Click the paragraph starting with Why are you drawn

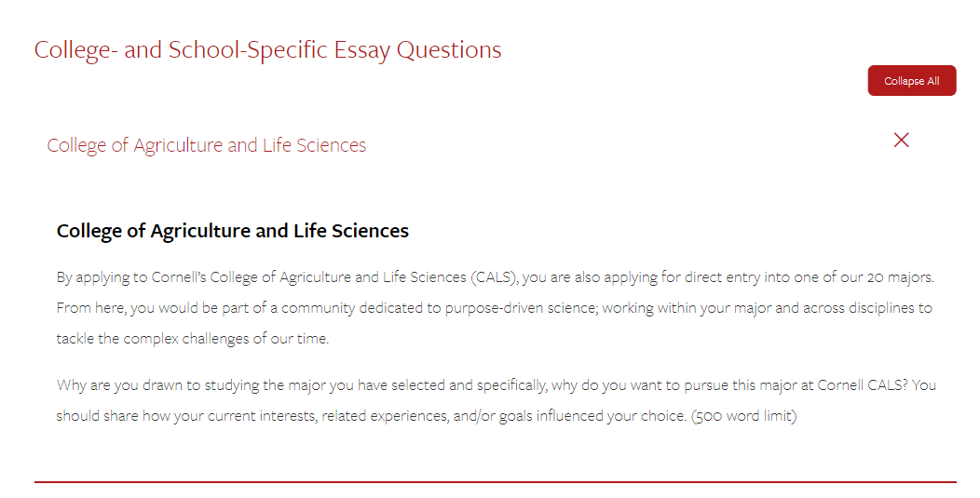(497, 400)
